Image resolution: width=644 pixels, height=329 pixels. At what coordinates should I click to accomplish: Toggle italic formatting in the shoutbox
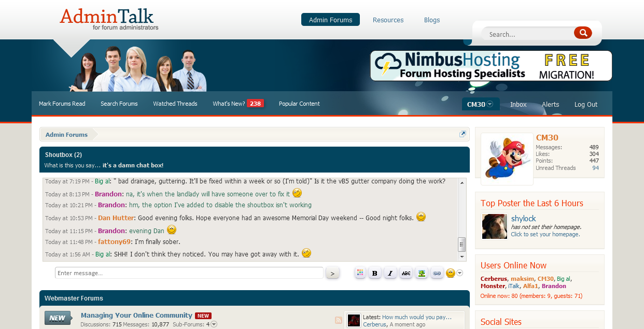[390, 273]
